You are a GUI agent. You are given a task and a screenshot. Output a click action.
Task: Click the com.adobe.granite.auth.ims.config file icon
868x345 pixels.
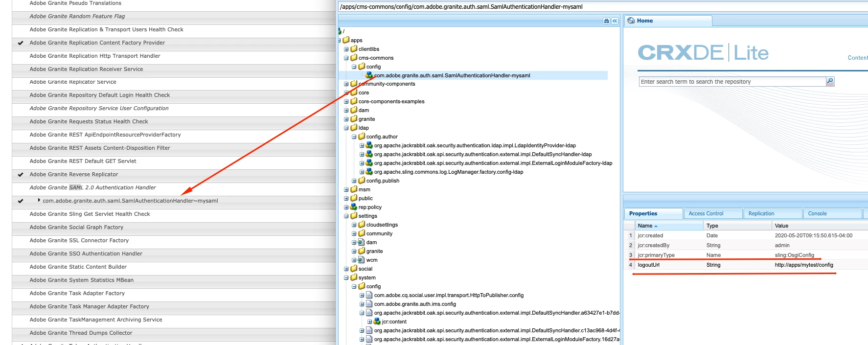[x=369, y=304]
